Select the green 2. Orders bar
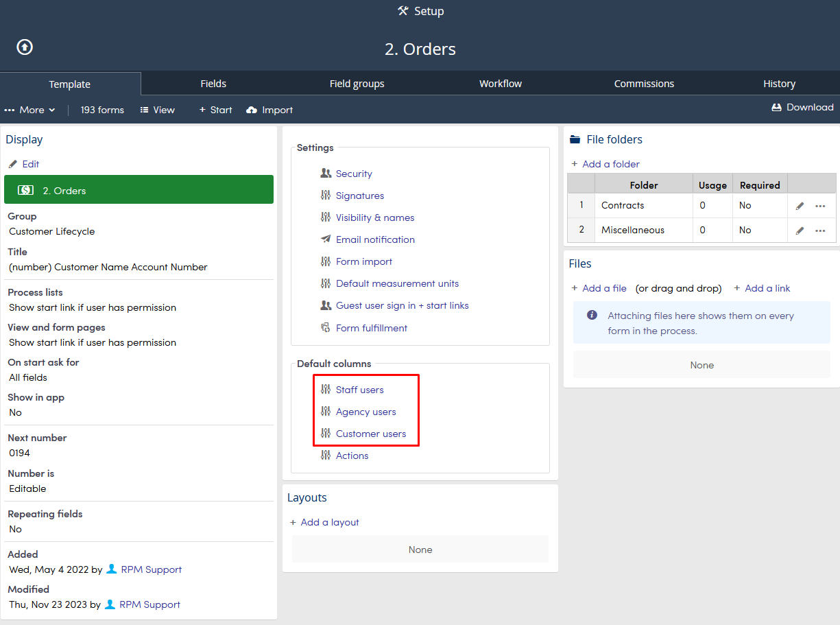The height and width of the screenshot is (625, 840). (139, 189)
